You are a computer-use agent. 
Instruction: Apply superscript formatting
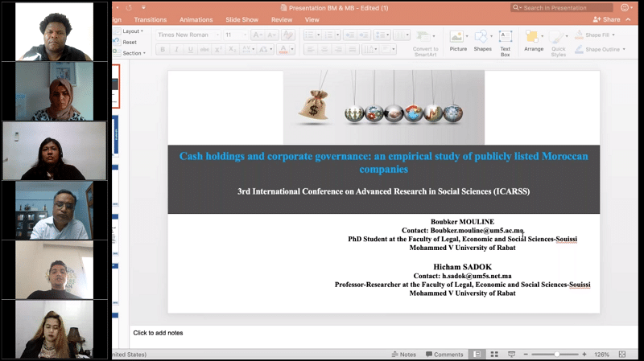click(218, 49)
